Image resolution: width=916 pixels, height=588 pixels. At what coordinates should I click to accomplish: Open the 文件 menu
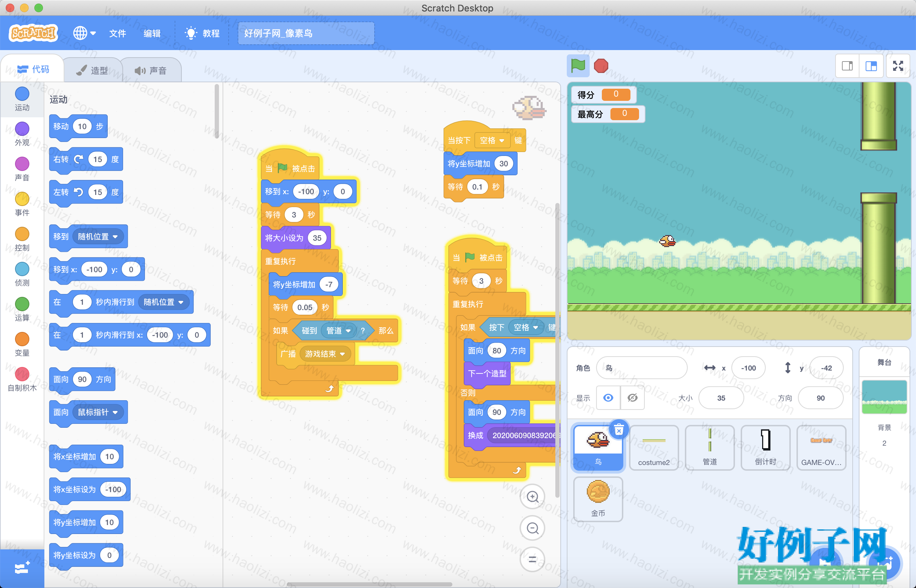click(117, 33)
